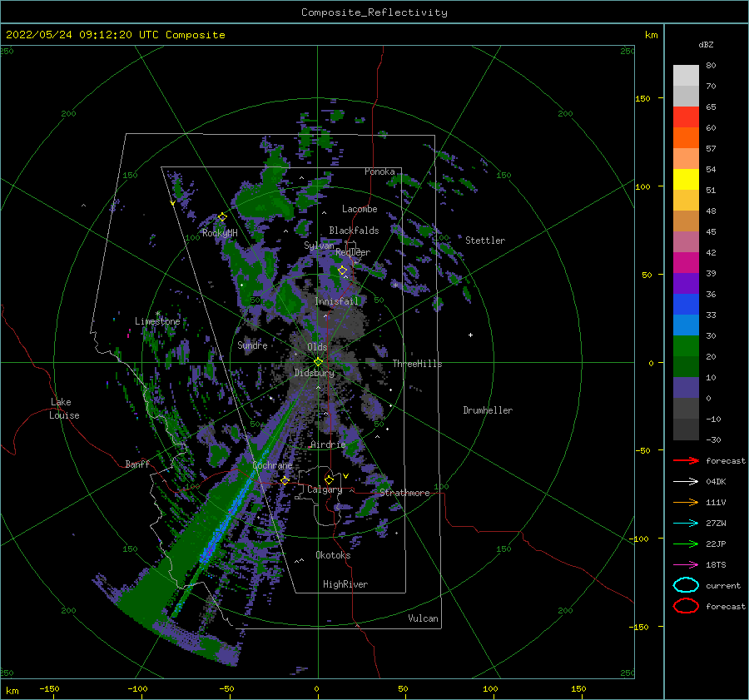Click the Sylvan label
749x700 pixels.
[319, 246]
